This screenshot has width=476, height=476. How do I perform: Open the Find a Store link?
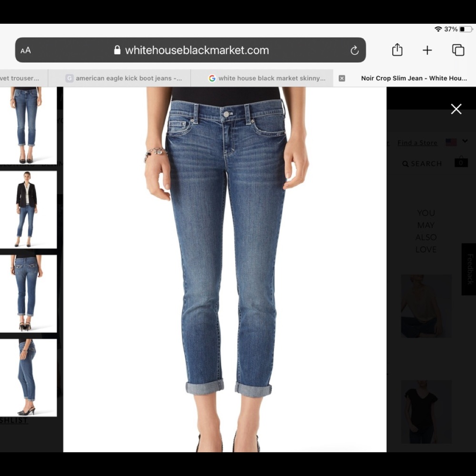pyautogui.click(x=417, y=143)
